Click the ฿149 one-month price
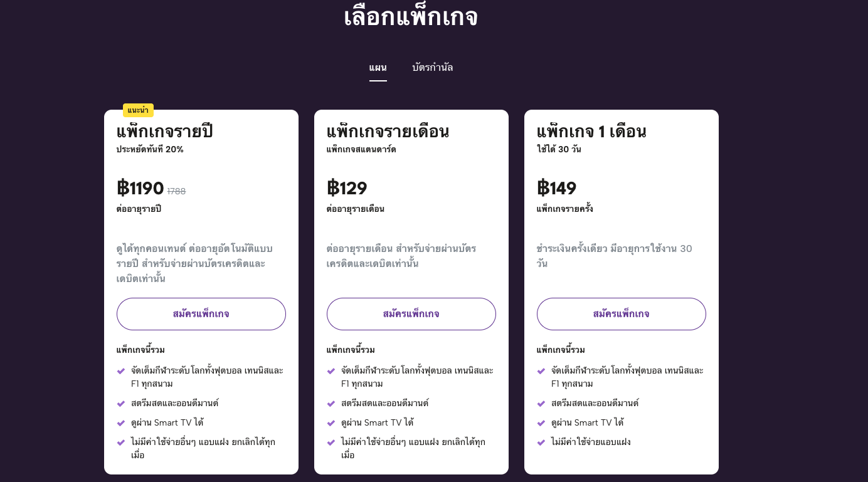Screen dimensions: 868x482 (557, 188)
